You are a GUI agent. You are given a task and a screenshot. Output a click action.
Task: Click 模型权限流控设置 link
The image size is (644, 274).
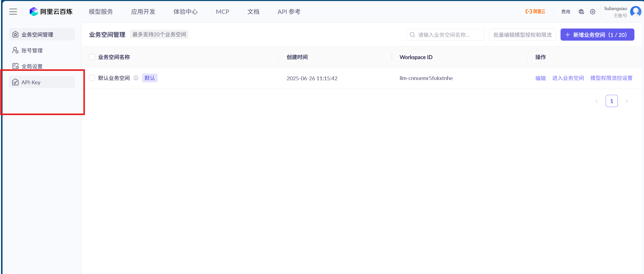pos(611,78)
